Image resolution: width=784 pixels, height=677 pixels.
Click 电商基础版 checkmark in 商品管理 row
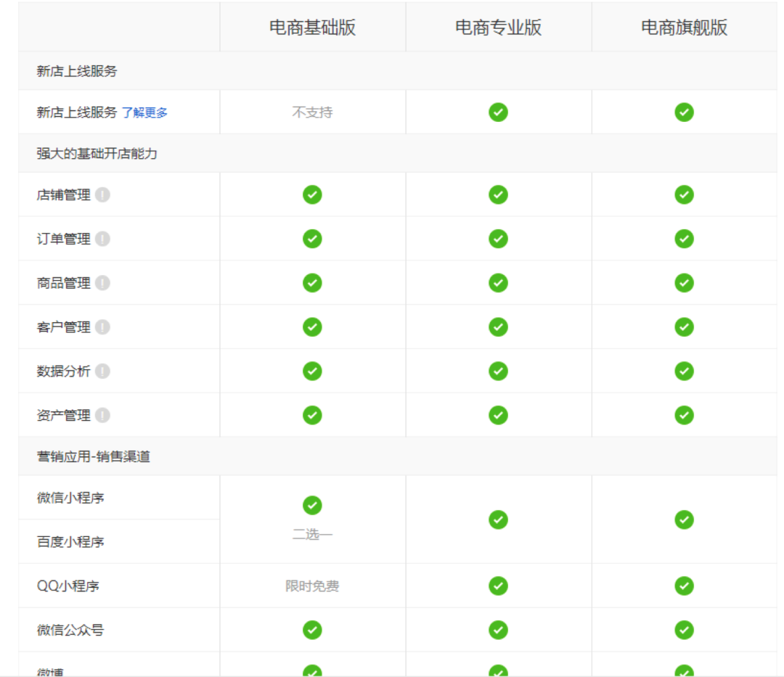click(x=312, y=283)
